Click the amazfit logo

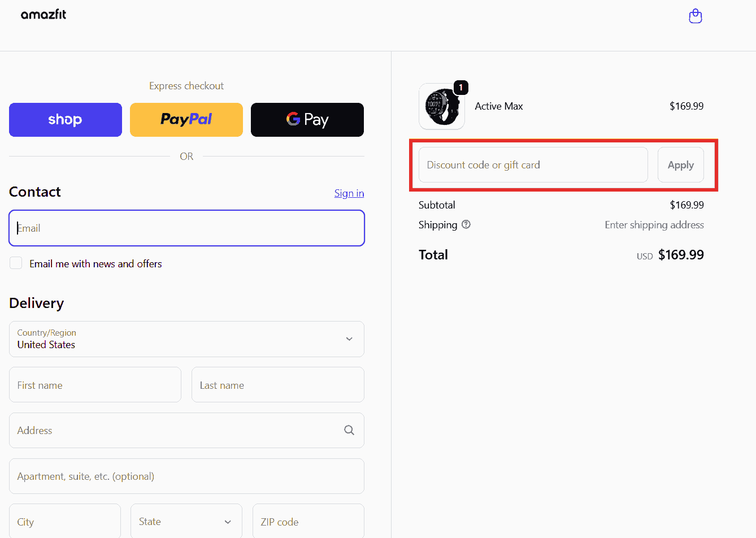44,15
